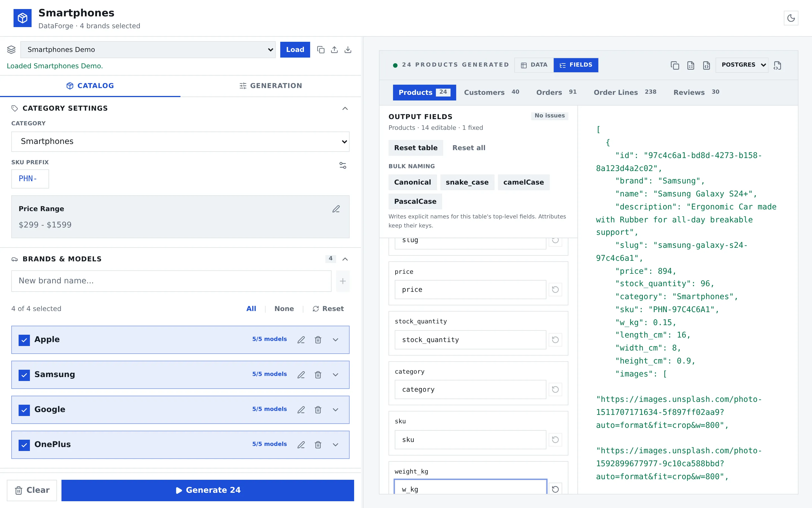Click Reset table button
This screenshot has width=812, height=508.
416,148
